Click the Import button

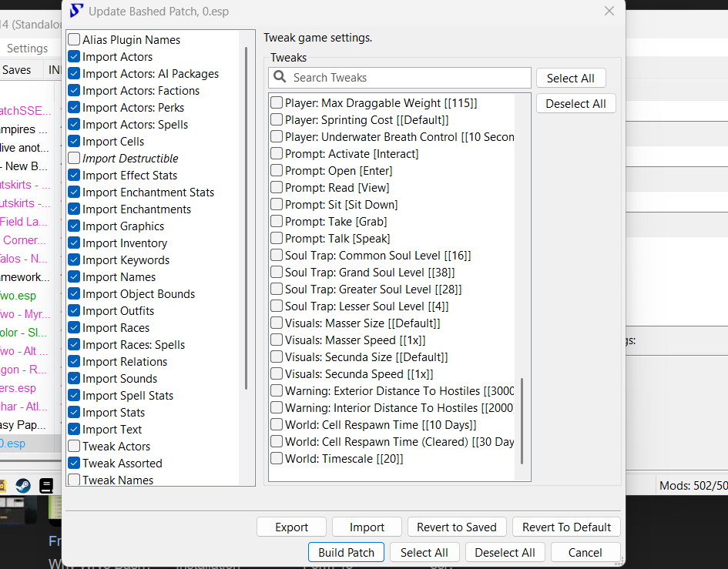(367, 527)
